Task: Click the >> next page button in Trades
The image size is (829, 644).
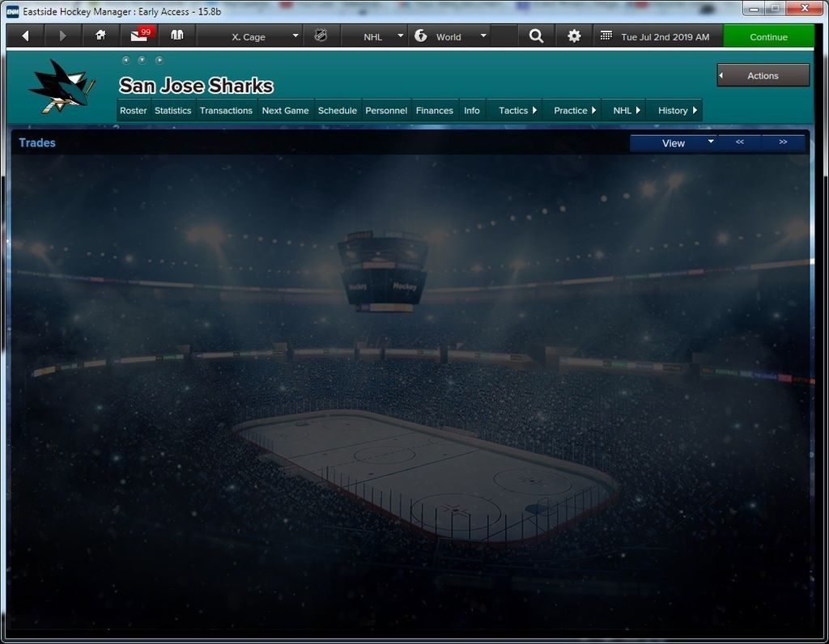Action: (783, 142)
